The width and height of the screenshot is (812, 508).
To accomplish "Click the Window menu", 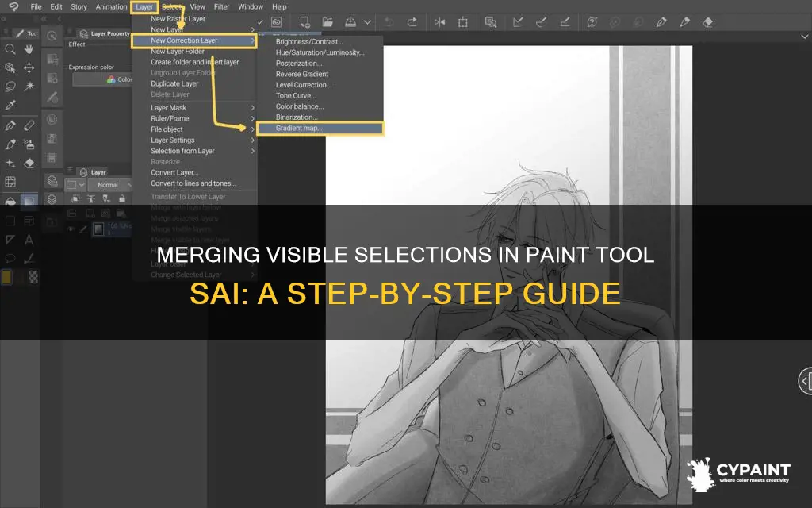I will tap(251, 6).
